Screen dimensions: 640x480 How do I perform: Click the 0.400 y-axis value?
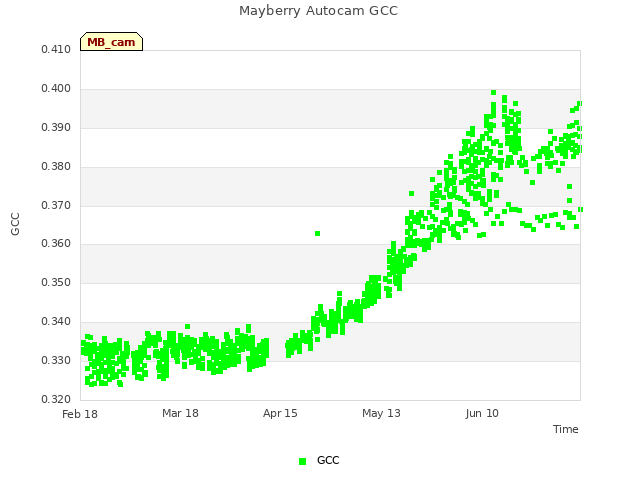[x=56, y=89]
